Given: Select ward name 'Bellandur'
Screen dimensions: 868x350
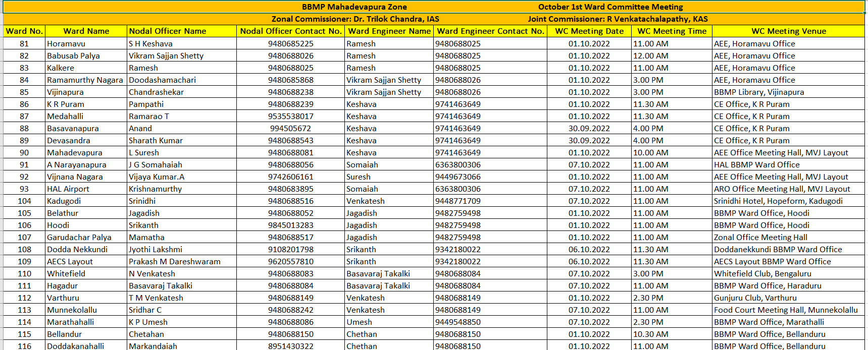Looking at the screenshot, I should [86, 334].
